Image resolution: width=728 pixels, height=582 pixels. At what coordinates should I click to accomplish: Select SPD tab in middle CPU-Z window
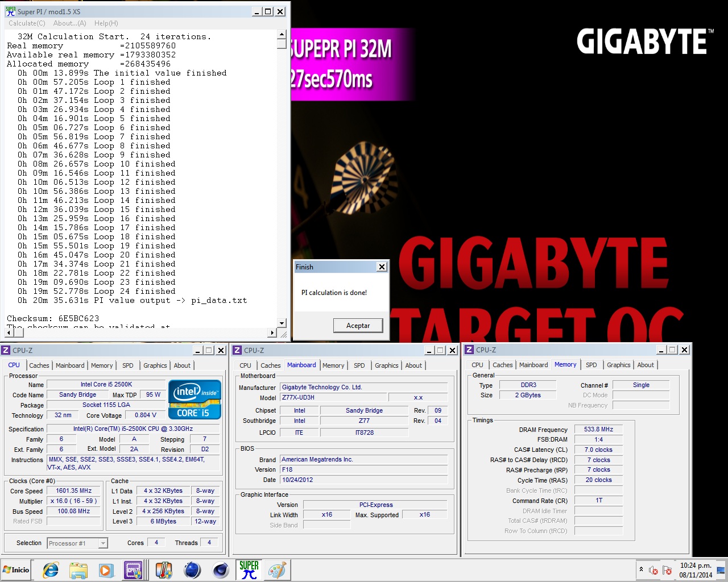(x=359, y=365)
